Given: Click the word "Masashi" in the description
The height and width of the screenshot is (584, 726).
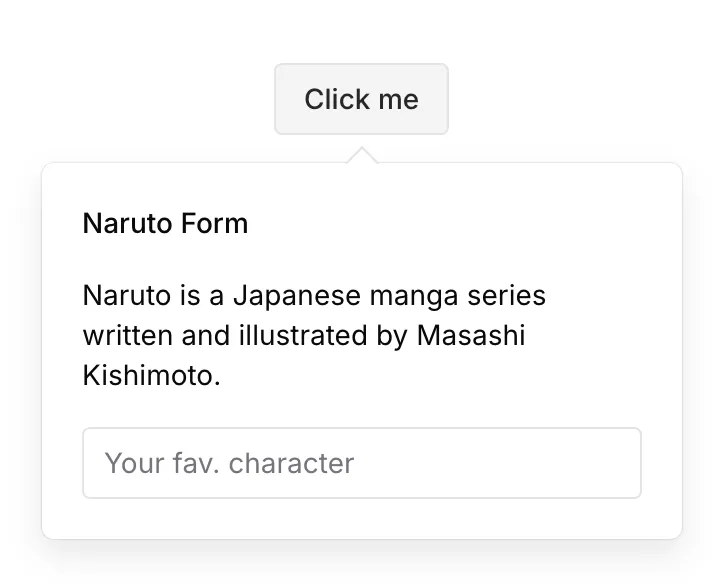Looking at the screenshot, I should click(x=470, y=336).
